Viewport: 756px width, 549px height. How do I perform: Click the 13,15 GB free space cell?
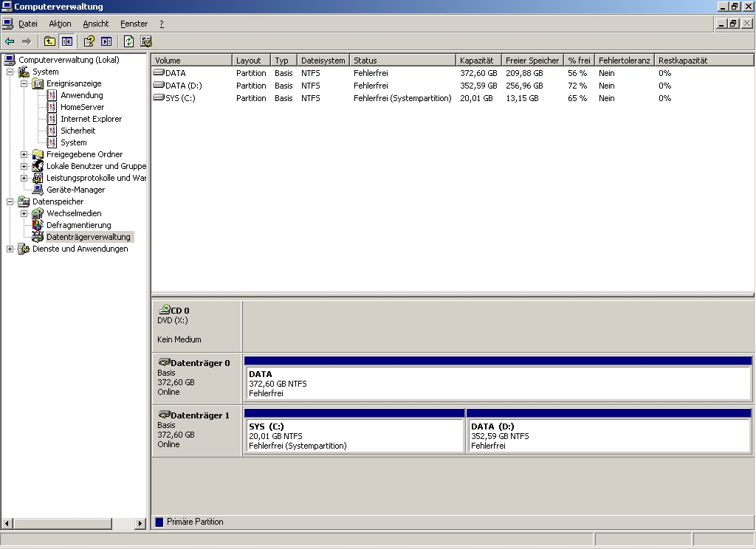click(522, 98)
